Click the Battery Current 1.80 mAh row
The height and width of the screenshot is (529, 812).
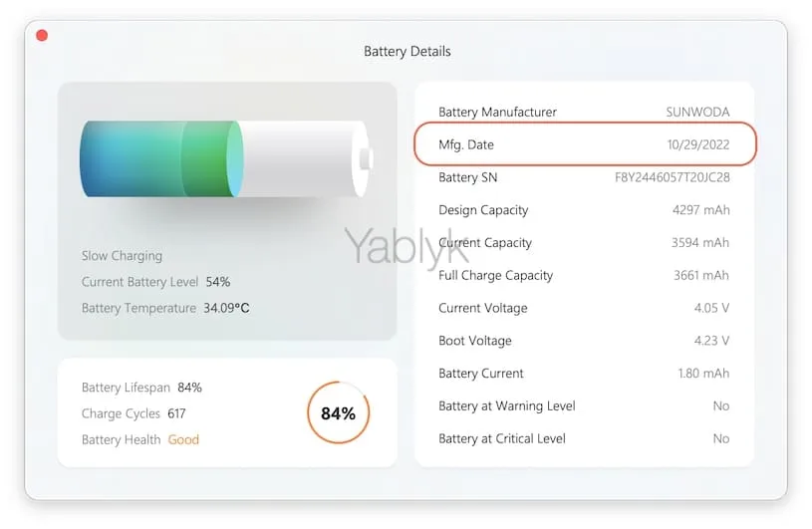[584, 374]
